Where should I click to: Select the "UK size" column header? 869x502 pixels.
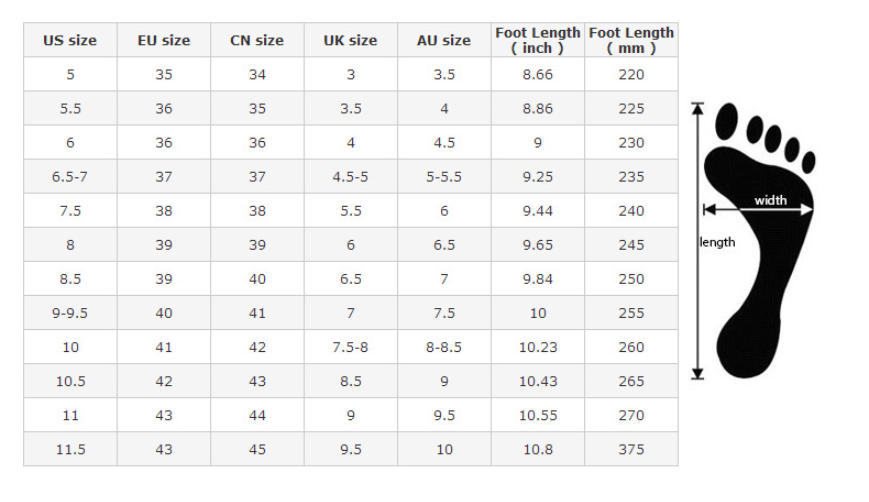tap(350, 41)
